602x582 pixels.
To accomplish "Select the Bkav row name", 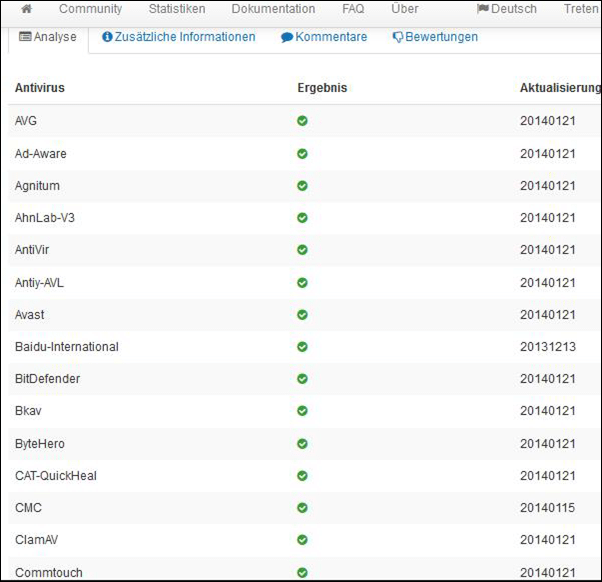I will click(x=28, y=411).
